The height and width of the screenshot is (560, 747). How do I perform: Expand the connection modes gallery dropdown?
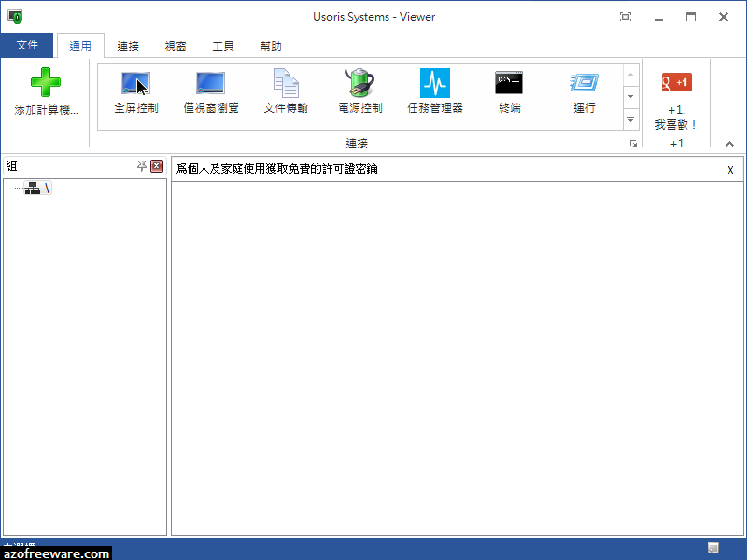click(x=630, y=120)
